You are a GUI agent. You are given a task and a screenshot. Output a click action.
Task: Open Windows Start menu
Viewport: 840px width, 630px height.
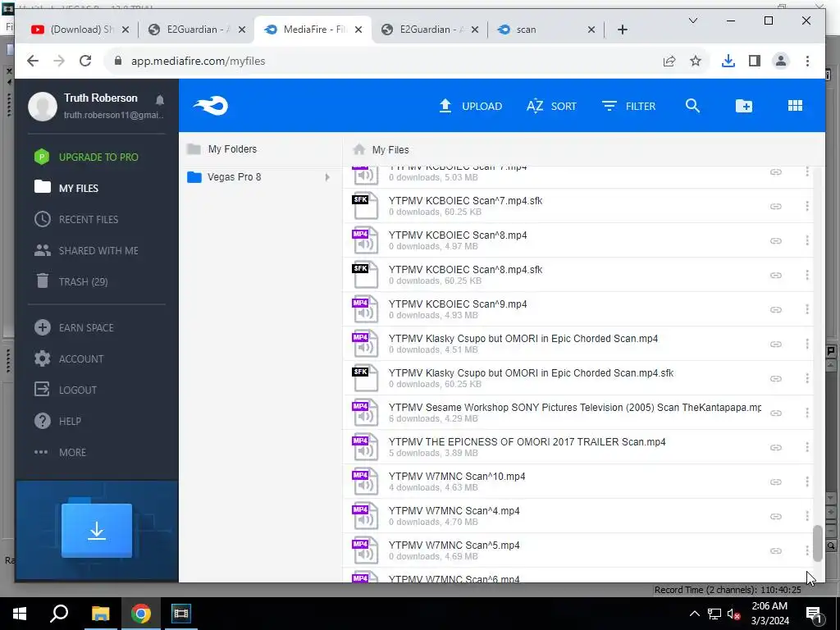[20, 614]
